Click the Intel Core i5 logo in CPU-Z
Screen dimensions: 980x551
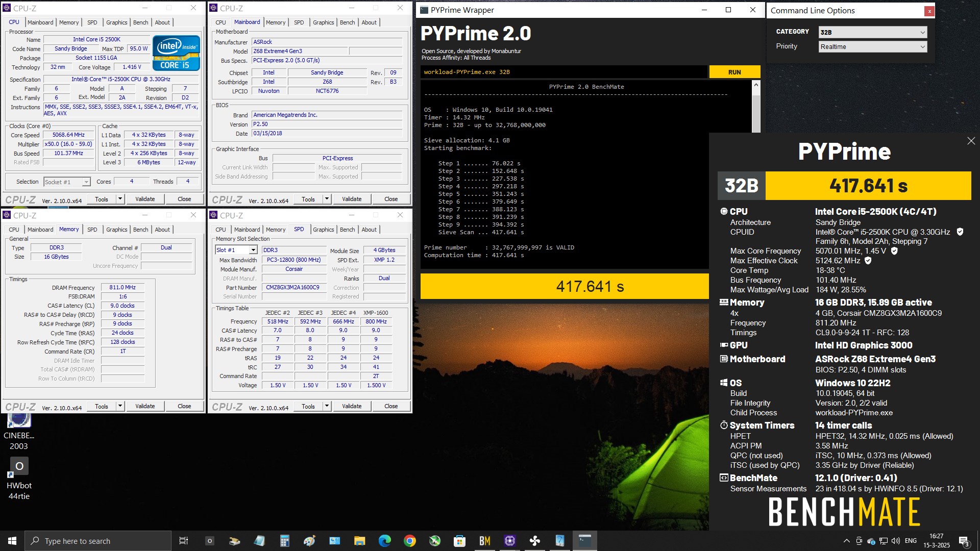pos(176,53)
